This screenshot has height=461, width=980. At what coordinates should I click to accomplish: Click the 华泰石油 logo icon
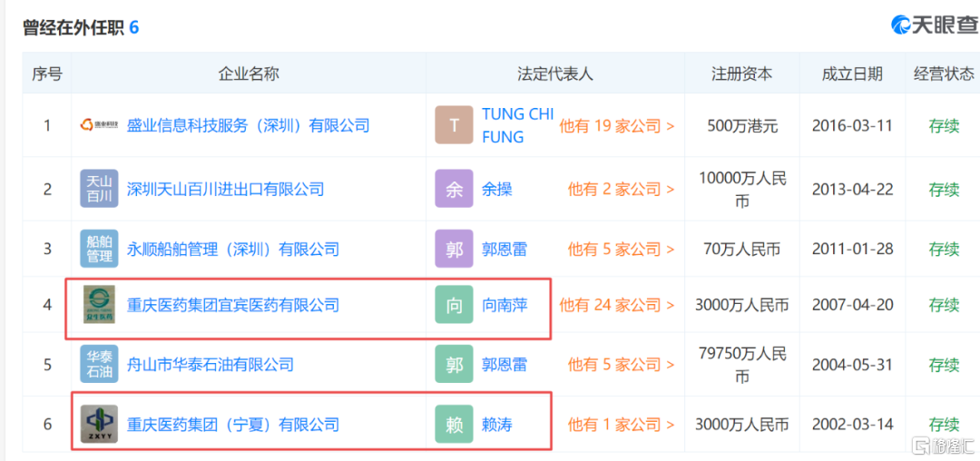(98, 365)
